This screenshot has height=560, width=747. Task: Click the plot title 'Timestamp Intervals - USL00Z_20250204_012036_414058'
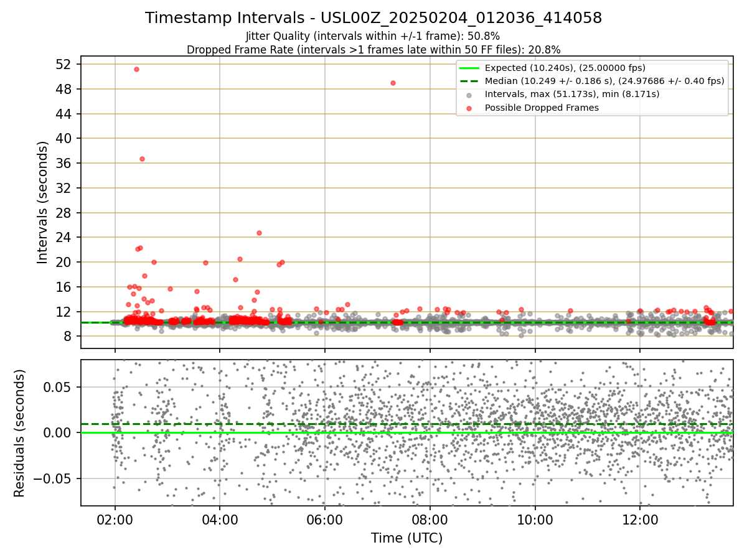click(x=374, y=18)
